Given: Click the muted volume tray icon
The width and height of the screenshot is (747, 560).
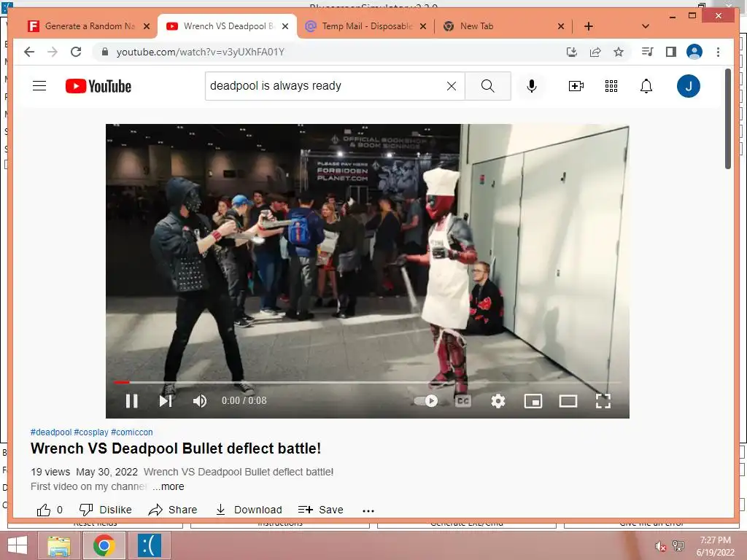Looking at the screenshot, I should (660, 546).
